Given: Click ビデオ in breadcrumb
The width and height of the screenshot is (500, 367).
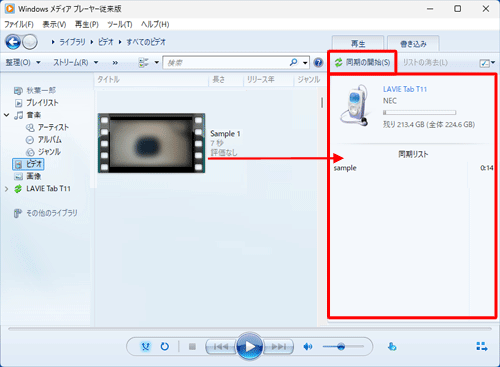Looking at the screenshot, I should pyautogui.click(x=106, y=42).
